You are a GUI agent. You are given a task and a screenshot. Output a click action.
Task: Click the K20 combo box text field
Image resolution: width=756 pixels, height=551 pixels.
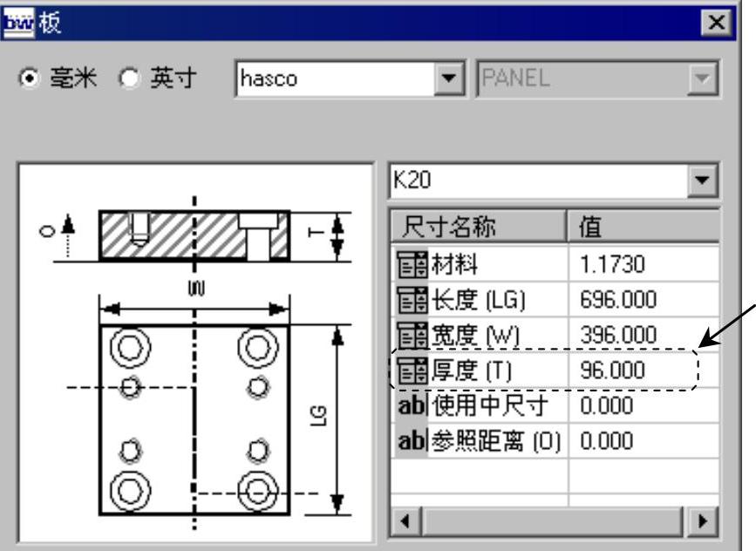pos(539,180)
